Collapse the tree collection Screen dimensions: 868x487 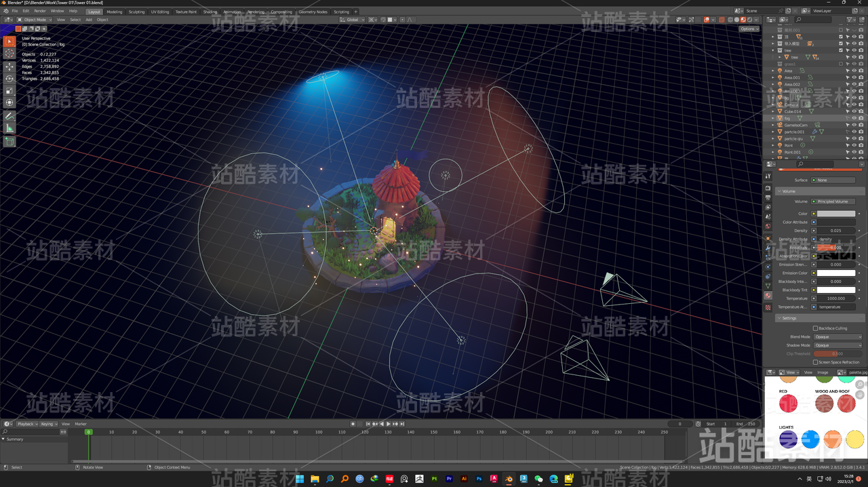tap(772, 50)
